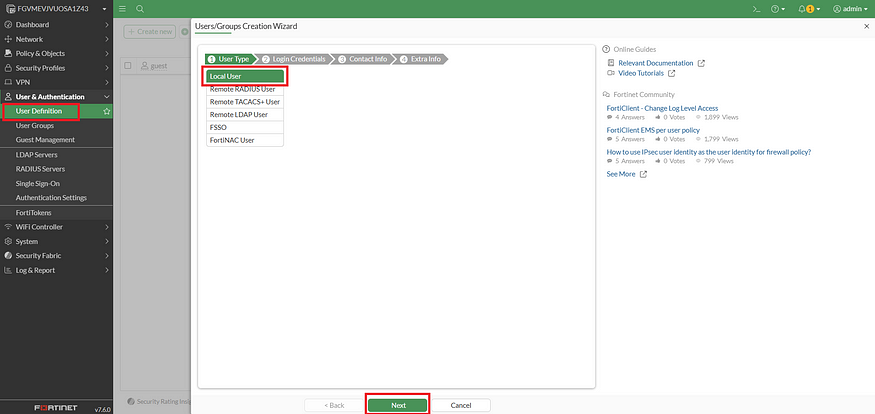Open Relevant Documentation link
This screenshot has height=414, width=875.
[656, 63]
